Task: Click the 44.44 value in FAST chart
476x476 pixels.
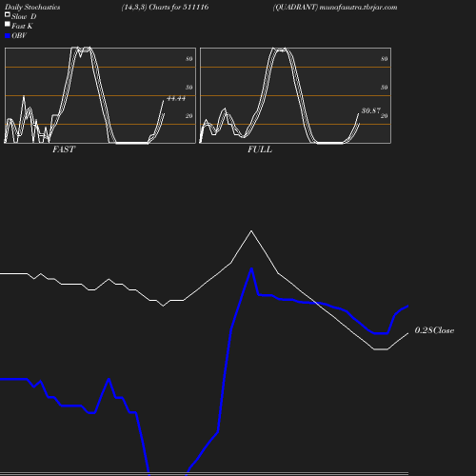Action: tap(176, 98)
